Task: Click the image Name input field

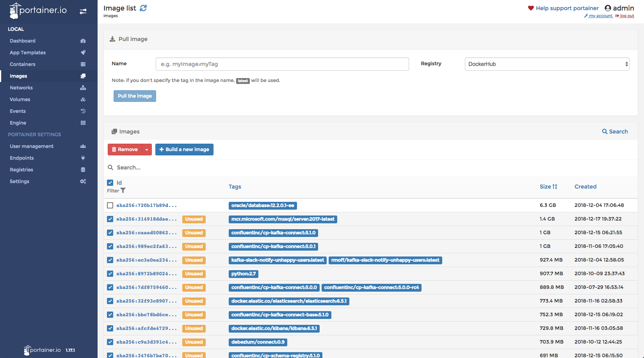Action: pyautogui.click(x=282, y=64)
